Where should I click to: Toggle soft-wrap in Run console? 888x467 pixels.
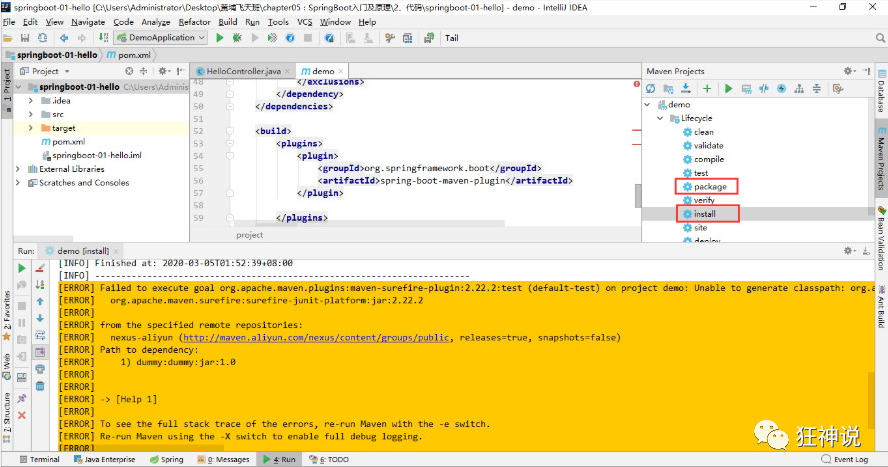coord(40,335)
